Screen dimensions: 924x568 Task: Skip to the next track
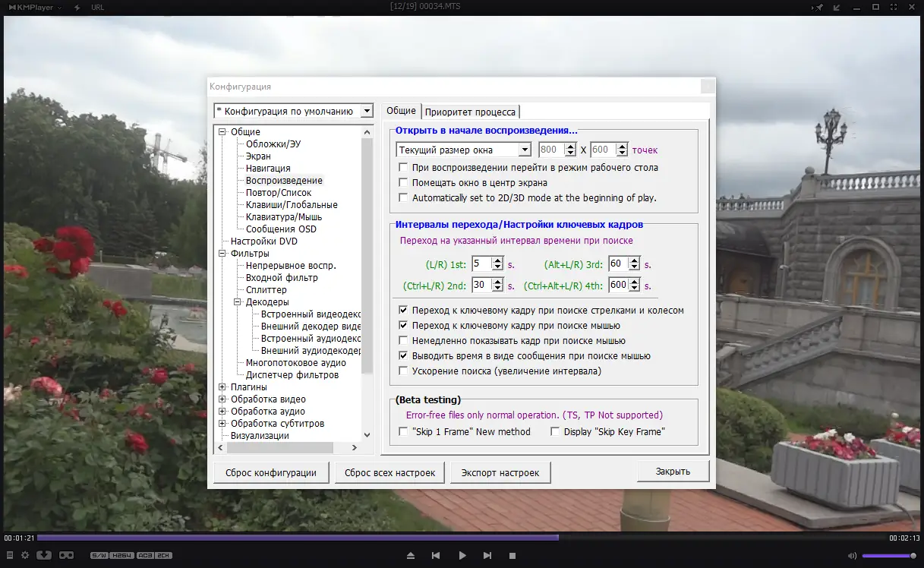point(487,556)
